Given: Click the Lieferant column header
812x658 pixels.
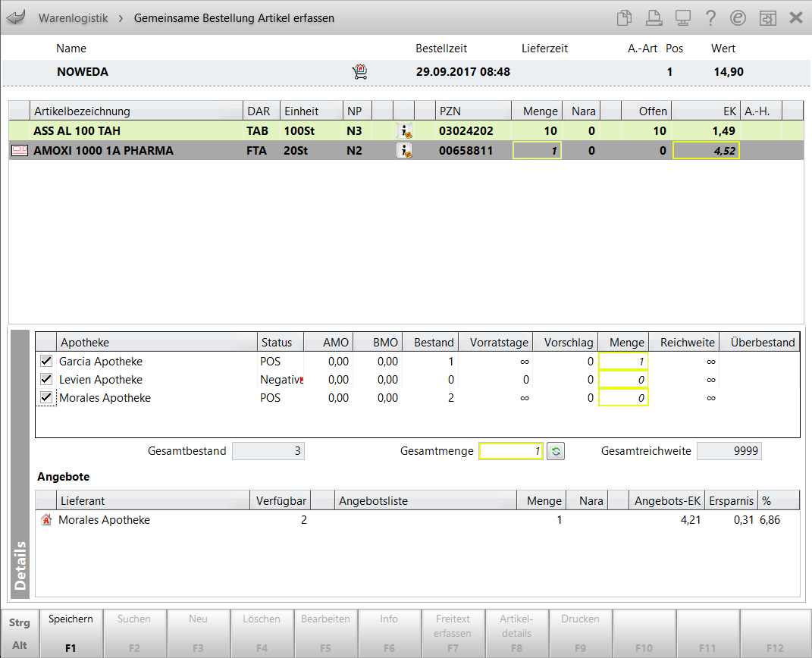Looking at the screenshot, I should [152, 500].
